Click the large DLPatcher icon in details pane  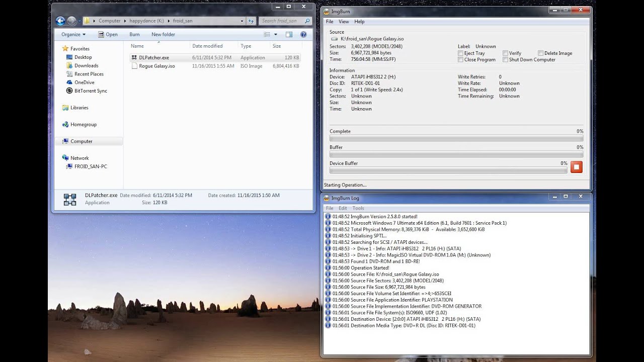tap(70, 199)
